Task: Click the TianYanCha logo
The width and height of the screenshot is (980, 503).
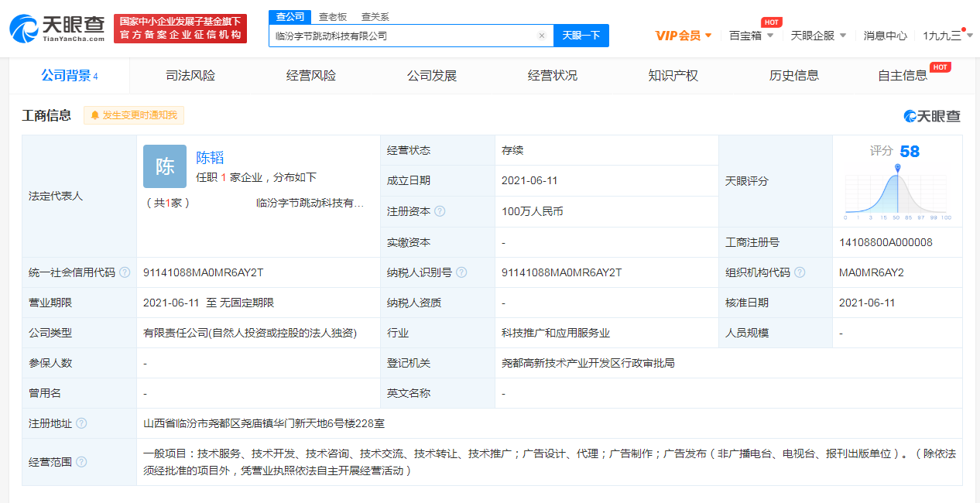Action: [57, 29]
